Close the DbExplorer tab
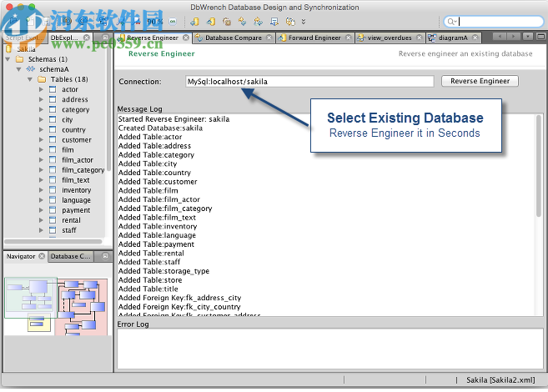The image size is (548, 392). [x=86, y=38]
